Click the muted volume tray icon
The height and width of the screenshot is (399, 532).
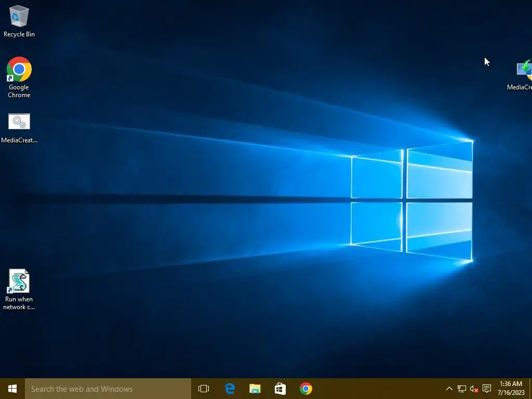pyautogui.click(x=474, y=389)
